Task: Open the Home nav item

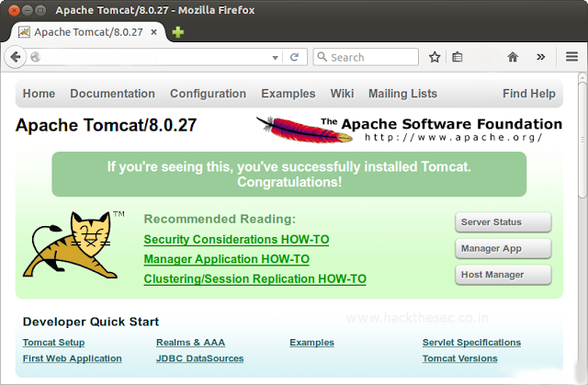Action: coord(39,94)
